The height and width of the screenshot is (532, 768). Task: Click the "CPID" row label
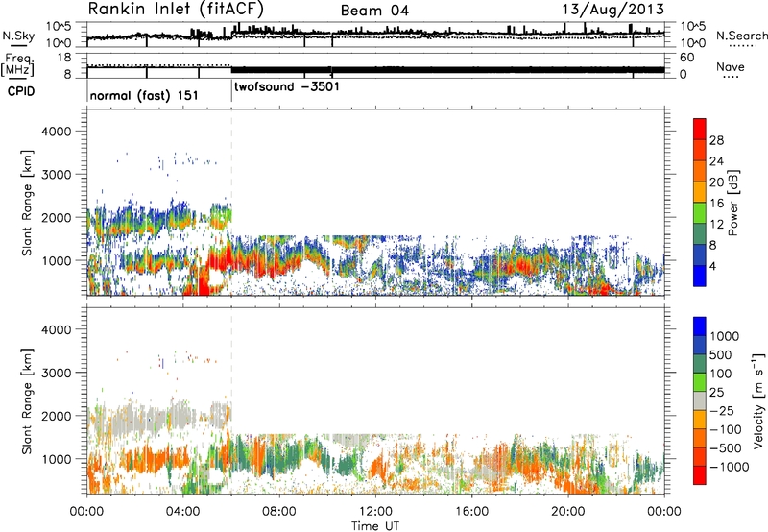point(21,91)
